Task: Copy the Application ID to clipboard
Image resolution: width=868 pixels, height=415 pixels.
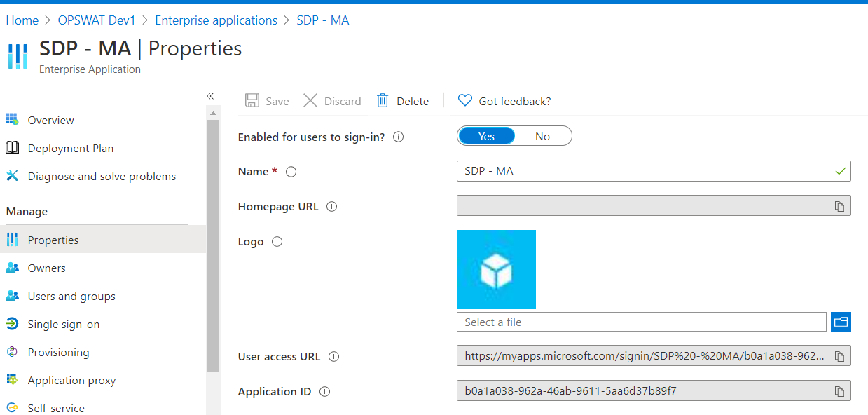Action: (x=839, y=391)
